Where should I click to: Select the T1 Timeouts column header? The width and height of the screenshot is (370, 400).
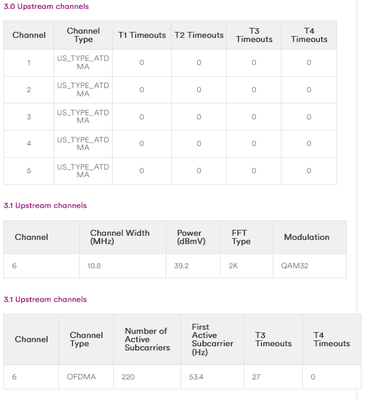(142, 35)
